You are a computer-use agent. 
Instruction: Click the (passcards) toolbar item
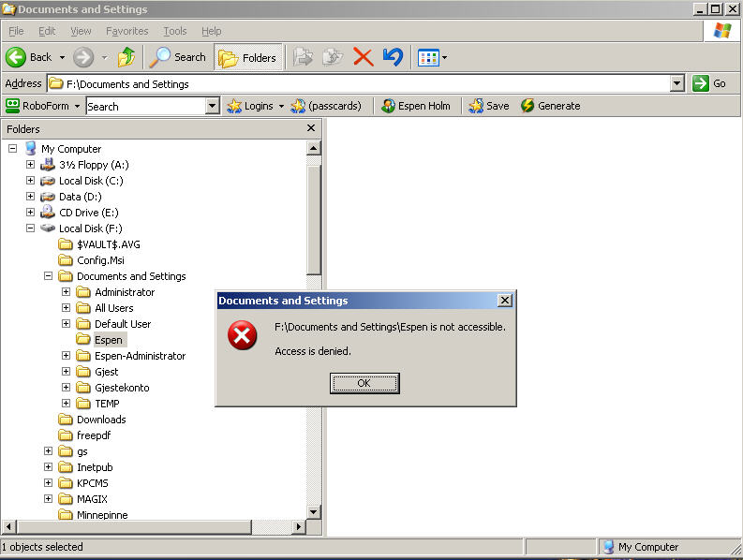326,106
